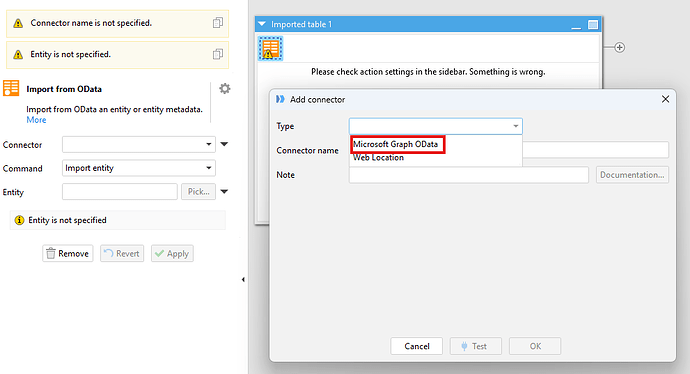Click the 'Entity is not specified' info message
Screen dimensions: 690x374
(117, 220)
